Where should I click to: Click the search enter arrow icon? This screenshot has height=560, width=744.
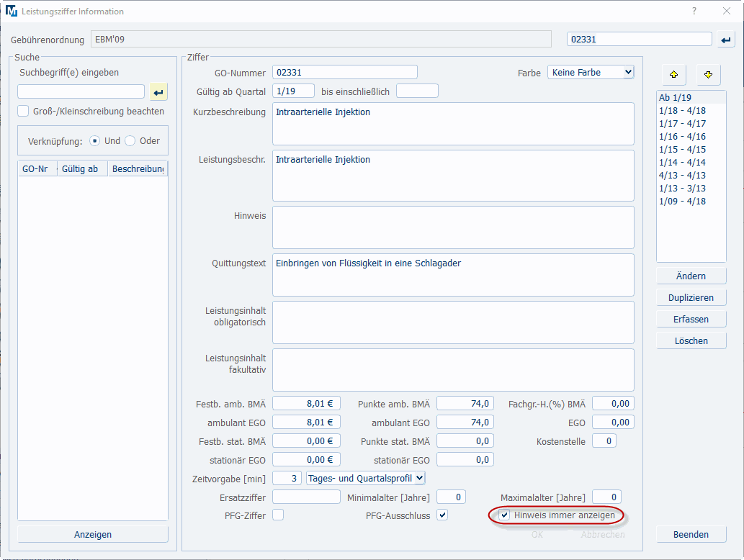click(158, 92)
